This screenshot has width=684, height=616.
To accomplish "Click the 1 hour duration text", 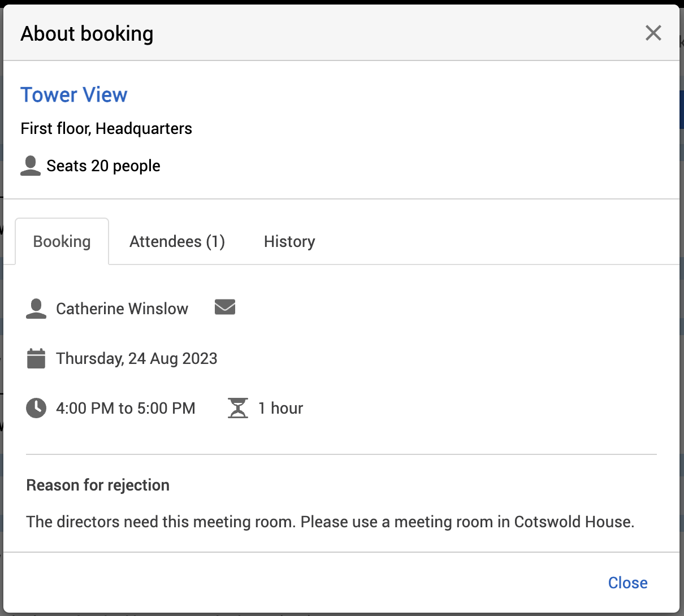I will click(280, 408).
